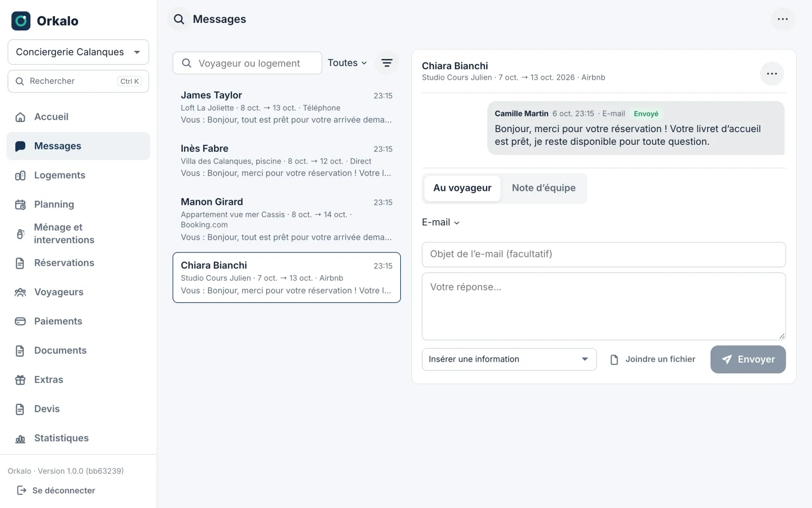Click the Planning calendar icon
The width and height of the screenshot is (812, 508).
click(20, 204)
